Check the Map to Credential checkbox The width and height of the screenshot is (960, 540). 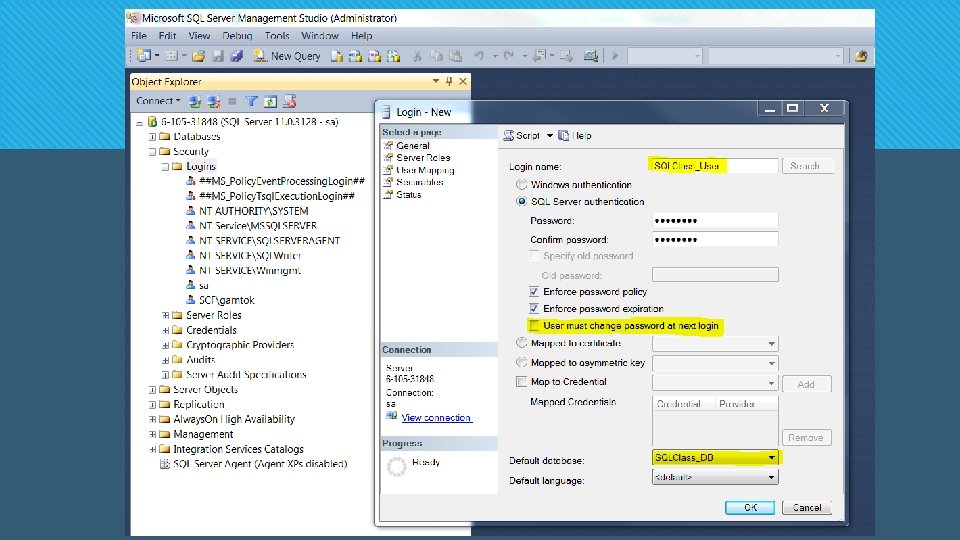tap(521, 381)
